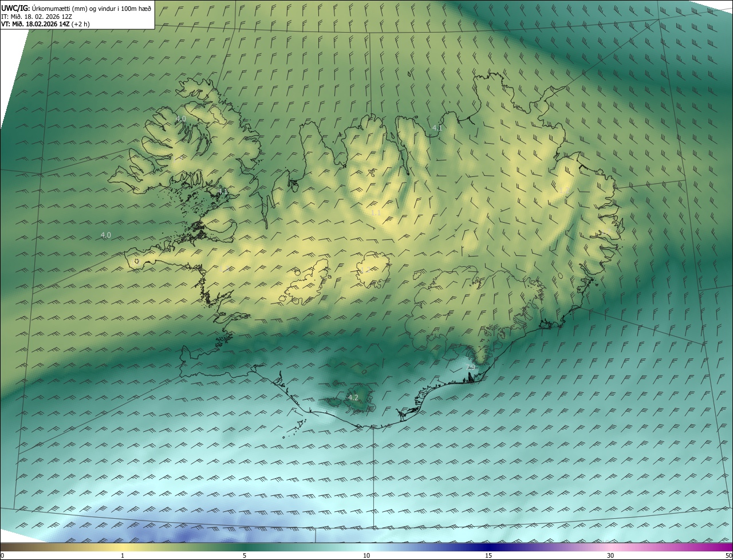Click the 4.0 value over the western sea

(x=106, y=235)
